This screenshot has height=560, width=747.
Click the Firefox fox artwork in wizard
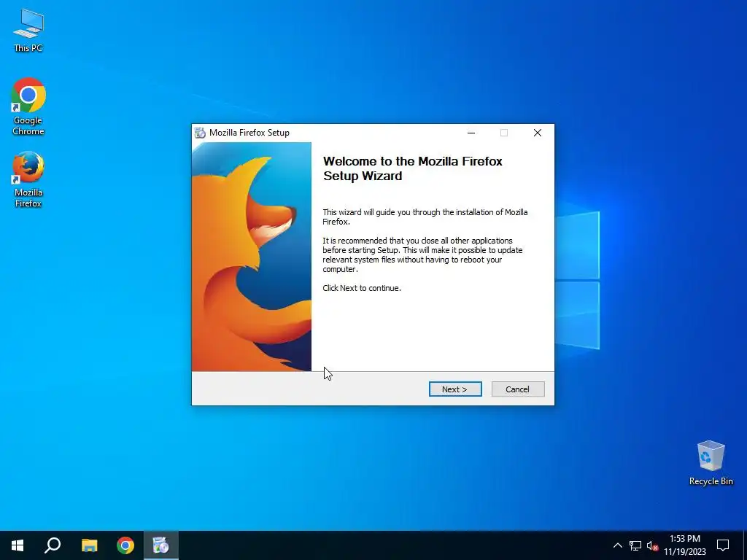252,257
